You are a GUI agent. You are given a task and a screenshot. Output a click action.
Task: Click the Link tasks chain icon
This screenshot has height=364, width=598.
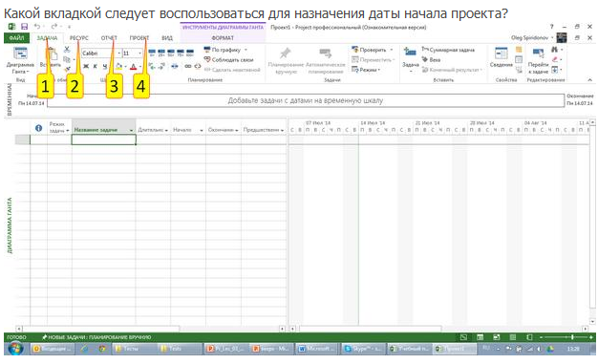(188, 66)
